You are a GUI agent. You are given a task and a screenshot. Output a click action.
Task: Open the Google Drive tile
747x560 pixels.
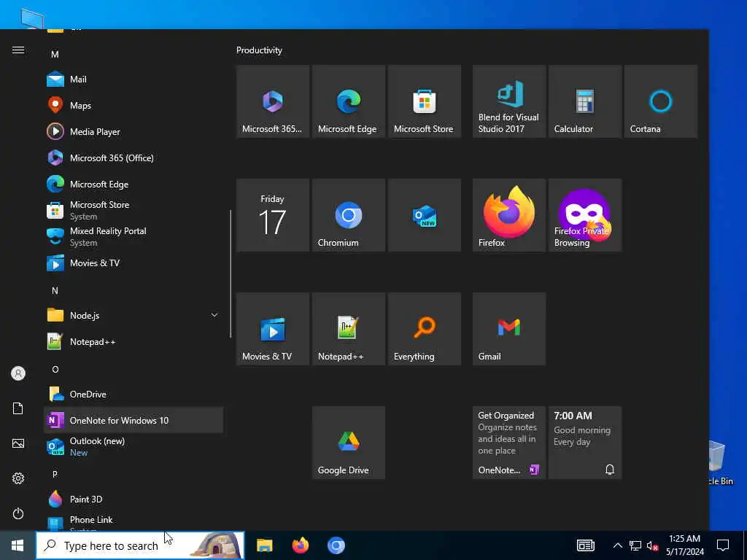coord(348,443)
